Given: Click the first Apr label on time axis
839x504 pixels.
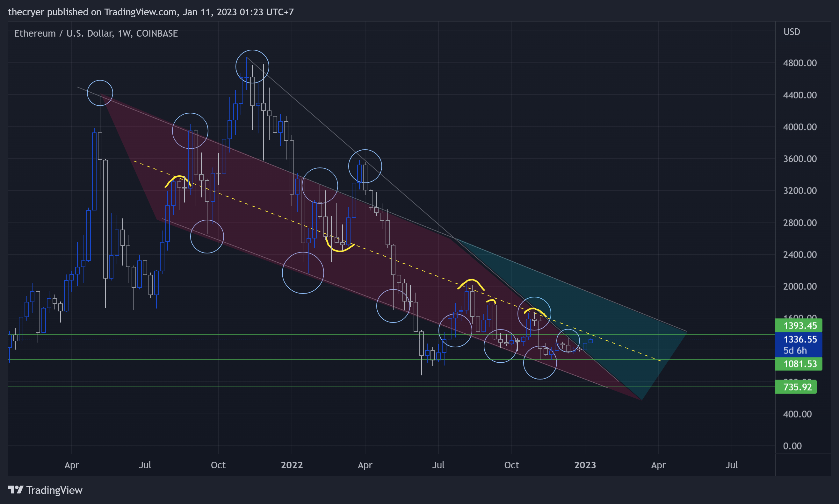Looking at the screenshot, I should (72, 465).
